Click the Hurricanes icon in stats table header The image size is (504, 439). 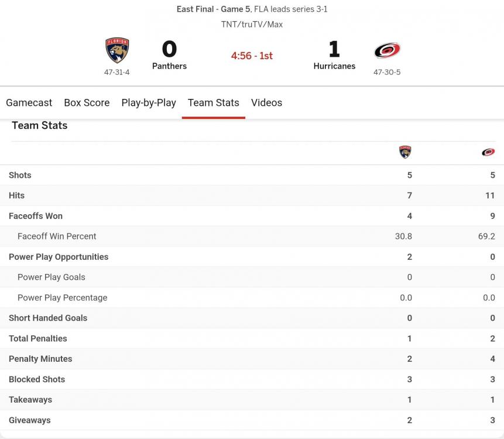pos(488,152)
